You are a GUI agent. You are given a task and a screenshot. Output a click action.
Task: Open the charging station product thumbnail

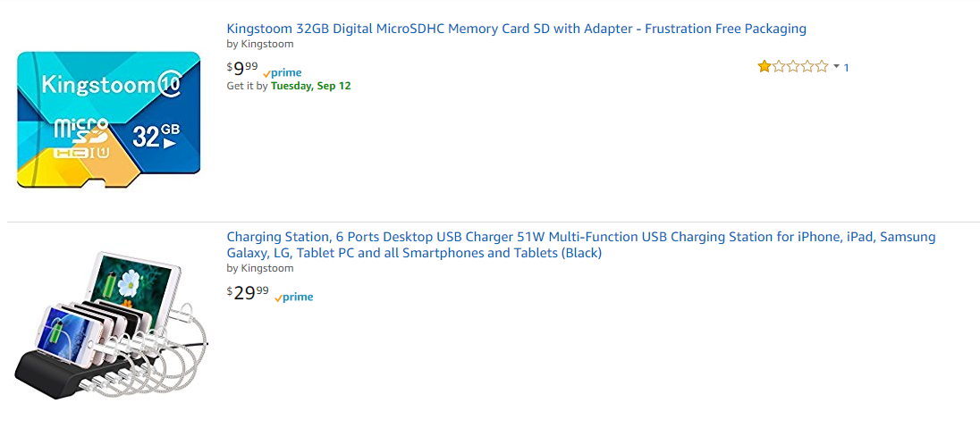[x=111, y=323]
